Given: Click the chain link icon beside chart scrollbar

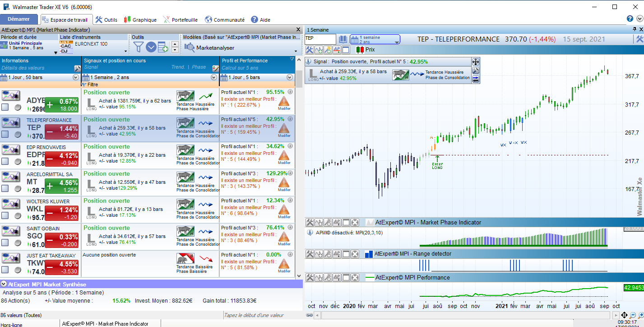Looking at the screenshot, I should click(x=310, y=315).
